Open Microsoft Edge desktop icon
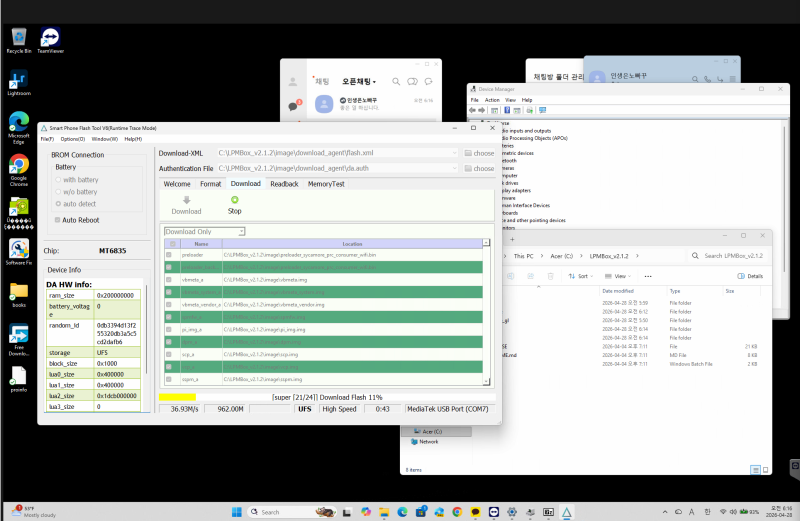 click(x=19, y=128)
